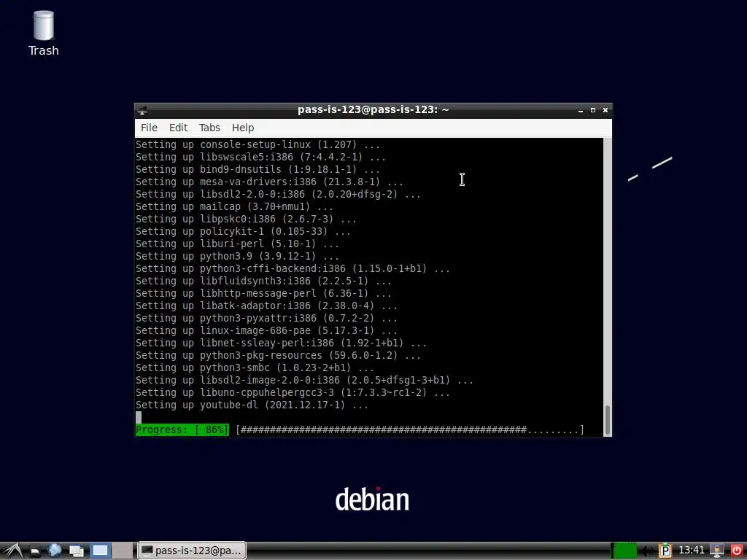Click the 'python3-cffi-backend:i386' line
The height and width of the screenshot is (560, 747).
[293, 268]
